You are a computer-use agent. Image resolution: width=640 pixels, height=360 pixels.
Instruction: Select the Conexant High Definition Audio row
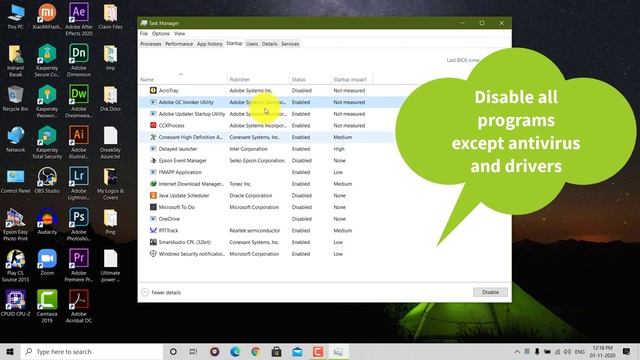pos(268,137)
